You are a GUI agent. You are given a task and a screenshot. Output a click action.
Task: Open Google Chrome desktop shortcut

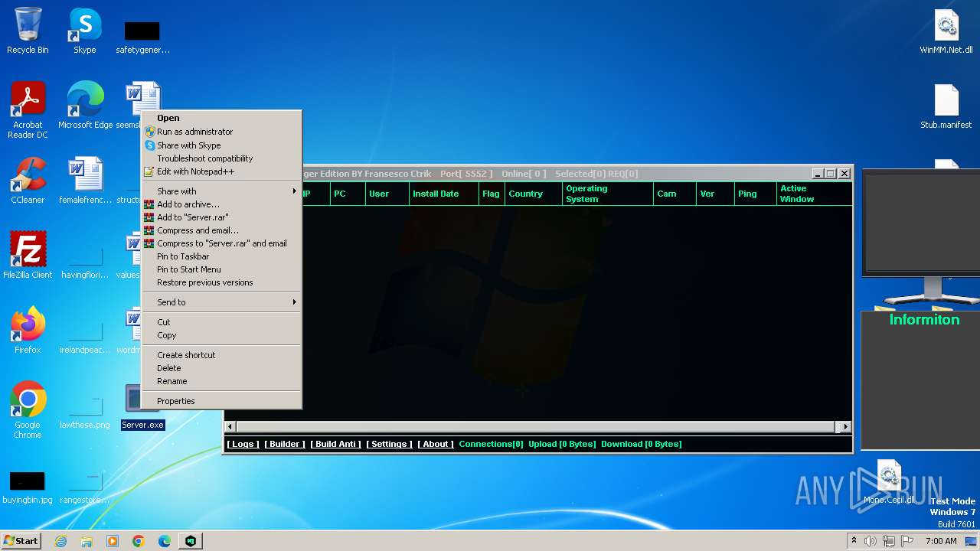pos(28,410)
